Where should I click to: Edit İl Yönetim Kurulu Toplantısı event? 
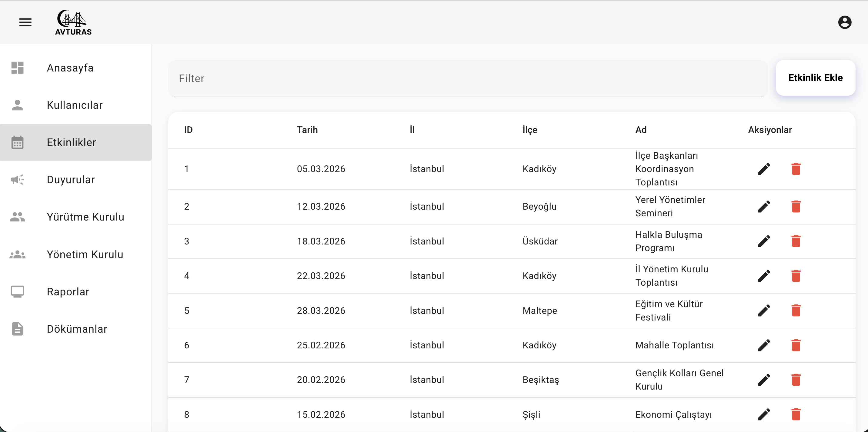coord(764,276)
